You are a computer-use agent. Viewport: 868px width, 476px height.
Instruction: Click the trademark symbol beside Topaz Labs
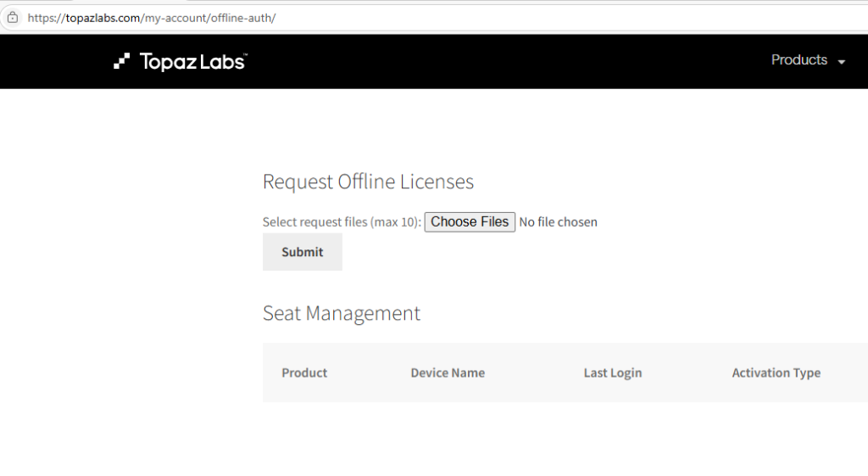pyautogui.click(x=245, y=55)
